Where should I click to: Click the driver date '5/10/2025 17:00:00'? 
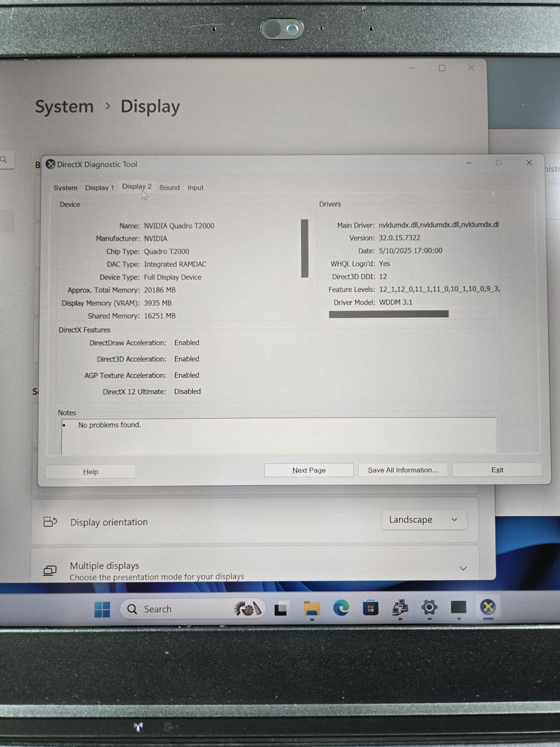point(411,251)
